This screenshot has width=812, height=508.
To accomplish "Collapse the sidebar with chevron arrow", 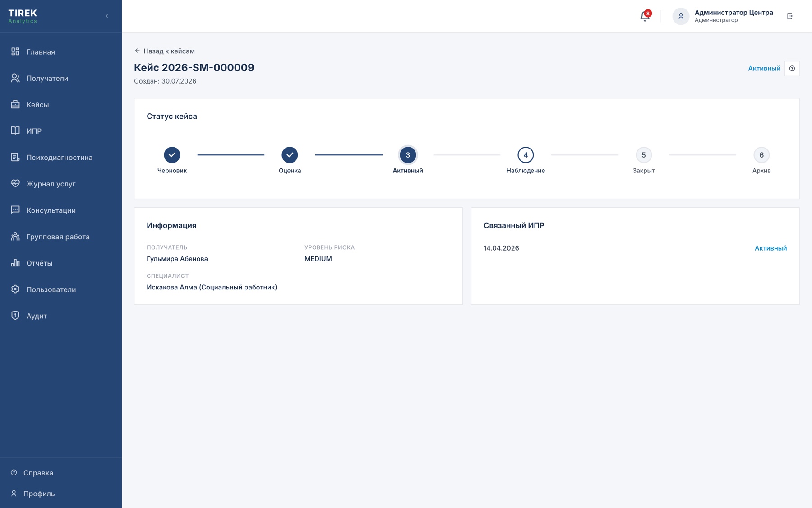I will pyautogui.click(x=107, y=16).
